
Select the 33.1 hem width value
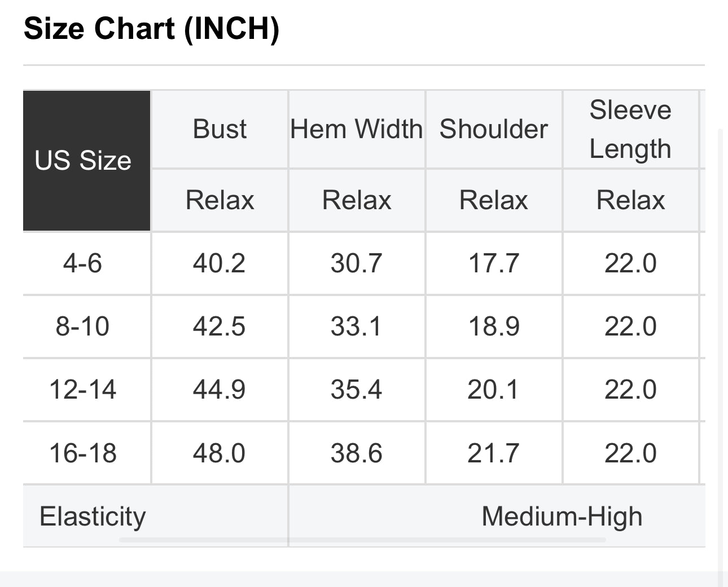tap(357, 326)
